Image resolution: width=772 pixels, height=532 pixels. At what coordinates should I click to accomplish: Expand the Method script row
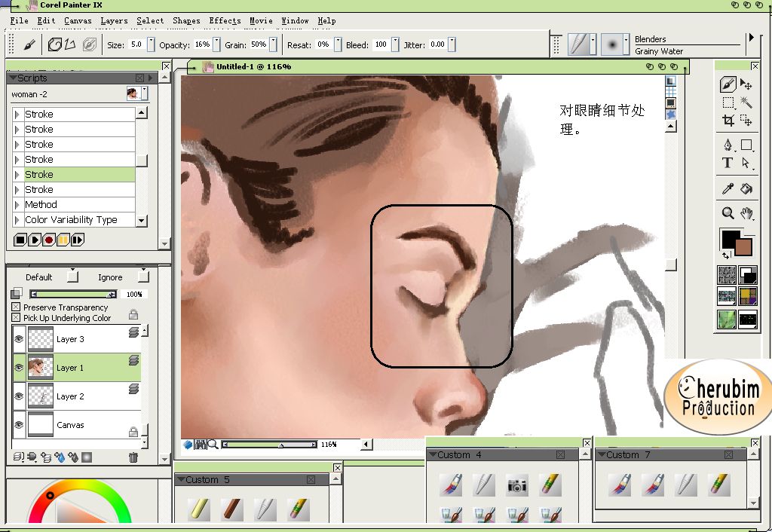(x=17, y=205)
